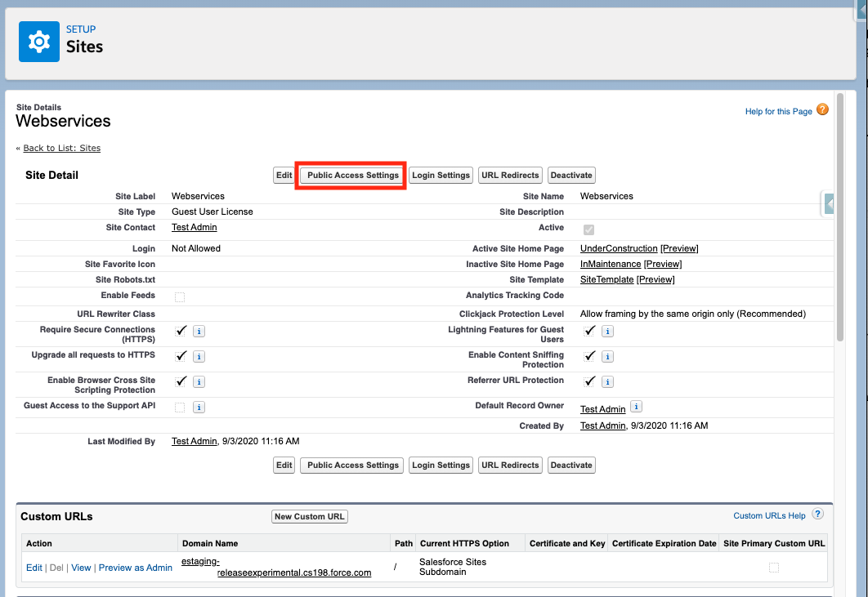Click info icon beside Default Record Owner
The image size is (868, 597).
635,407
